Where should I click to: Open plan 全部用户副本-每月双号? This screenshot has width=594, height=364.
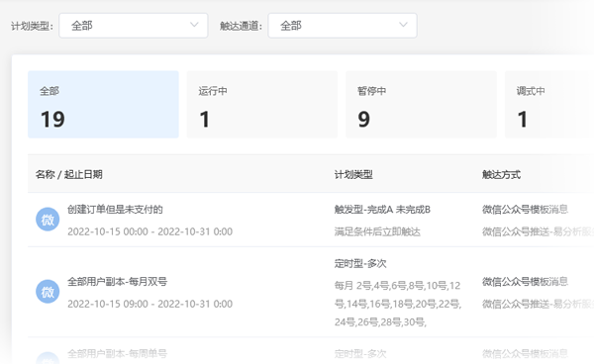click(x=118, y=282)
